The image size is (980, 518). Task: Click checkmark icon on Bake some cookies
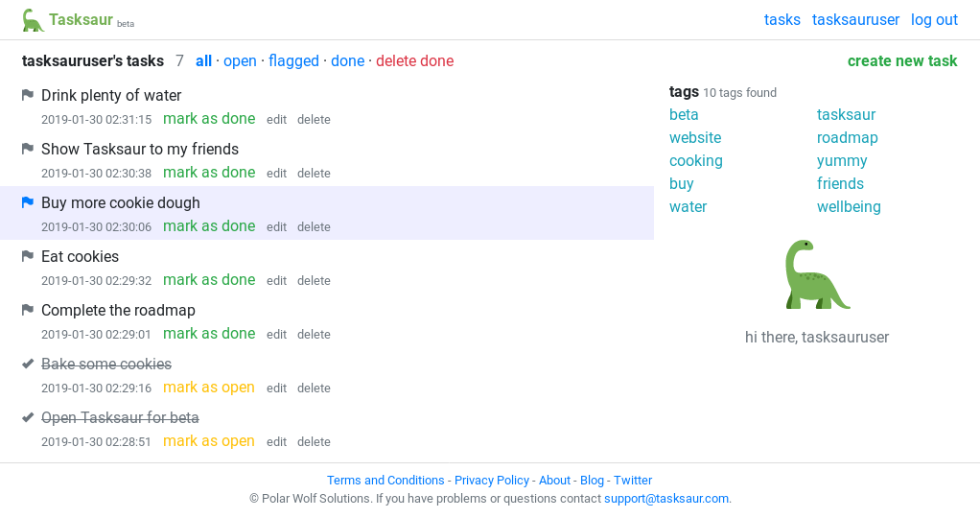point(28,365)
